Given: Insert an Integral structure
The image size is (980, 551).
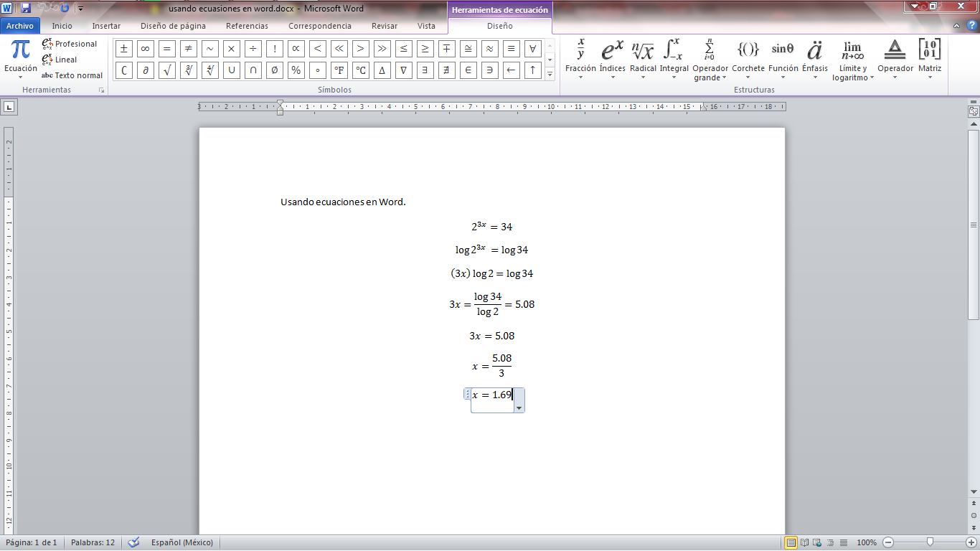Looking at the screenshot, I should click(x=673, y=57).
